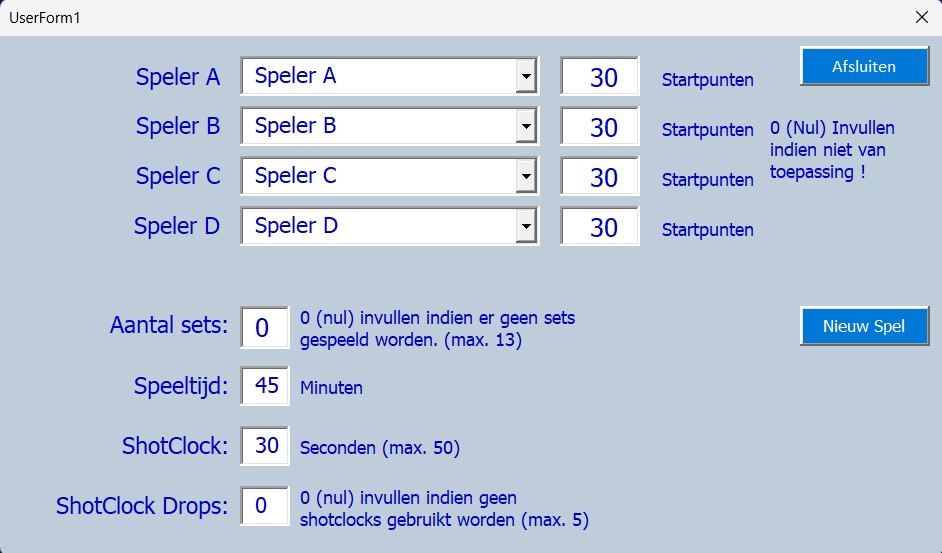Image resolution: width=942 pixels, height=553 pixels.
Task: Focus the Speler C startpunten field
Action: click(x=600, y=177)
